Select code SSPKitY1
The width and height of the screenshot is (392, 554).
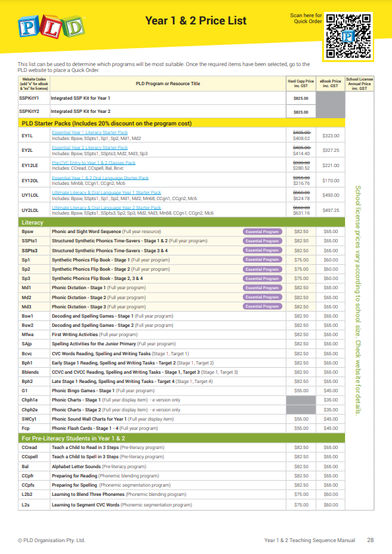pyautogui.click(x=29, y=98)
